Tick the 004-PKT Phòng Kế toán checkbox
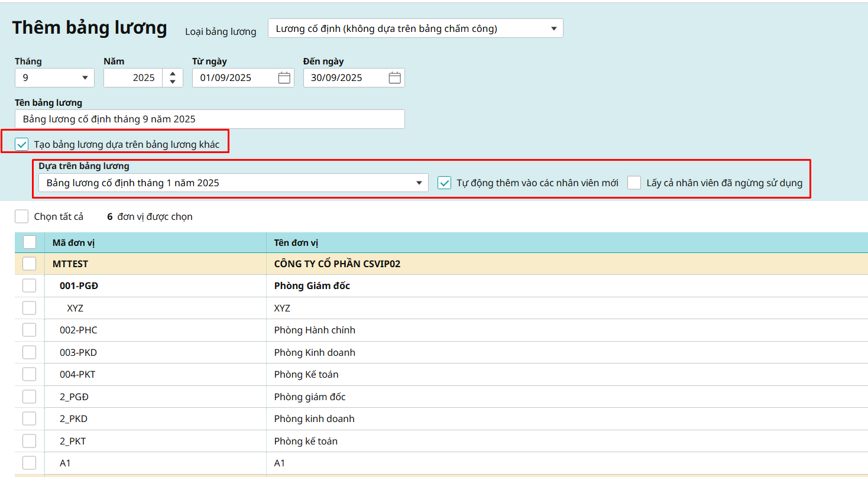868x477 pixels. tap(30, 374)
